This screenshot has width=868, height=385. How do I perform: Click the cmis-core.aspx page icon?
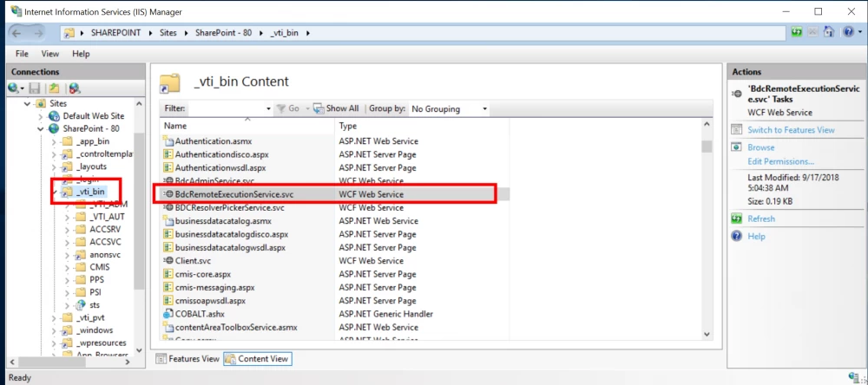point(168,274)
